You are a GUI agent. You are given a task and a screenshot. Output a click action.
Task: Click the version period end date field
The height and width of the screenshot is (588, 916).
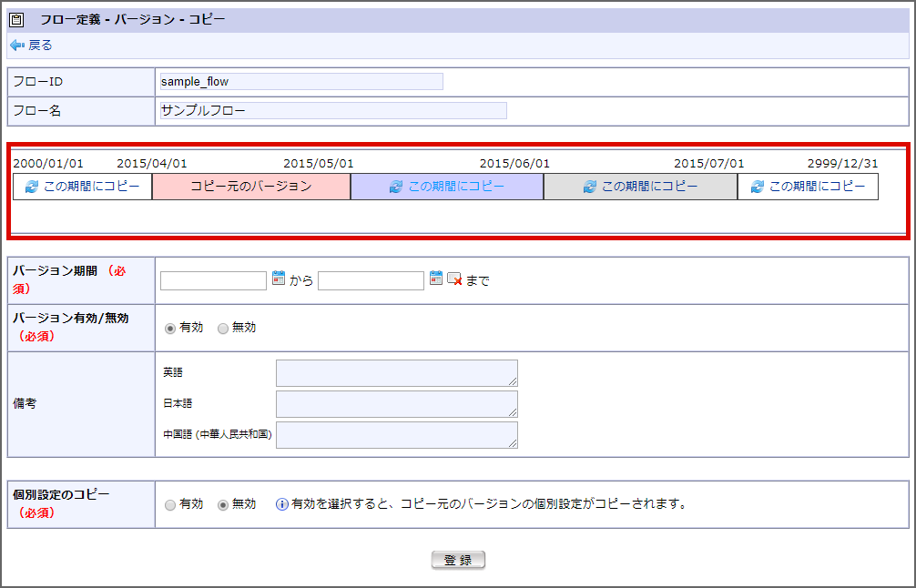(x=371, y=280)
